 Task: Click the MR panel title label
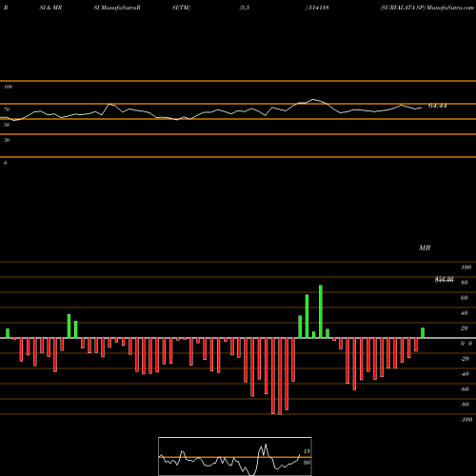425,248
